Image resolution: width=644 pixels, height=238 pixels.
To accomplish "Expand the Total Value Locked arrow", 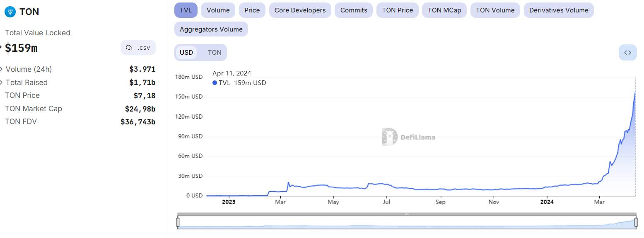I will coord(1,47).
